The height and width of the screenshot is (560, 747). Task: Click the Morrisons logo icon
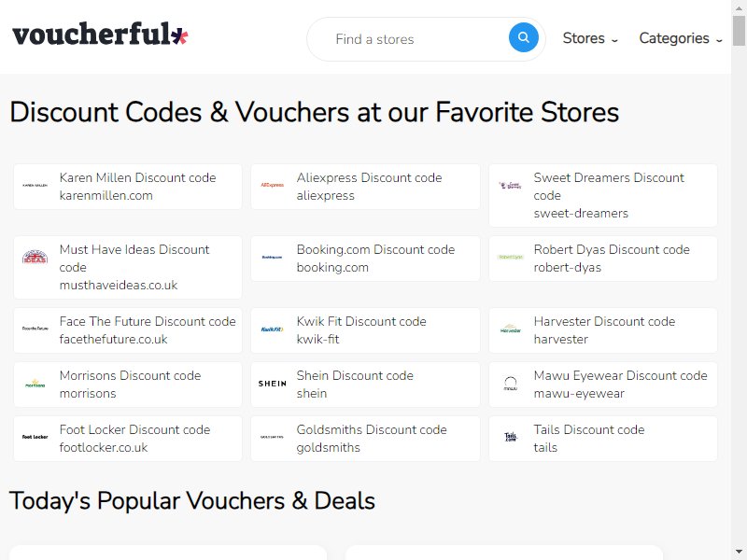coord(35,384)
